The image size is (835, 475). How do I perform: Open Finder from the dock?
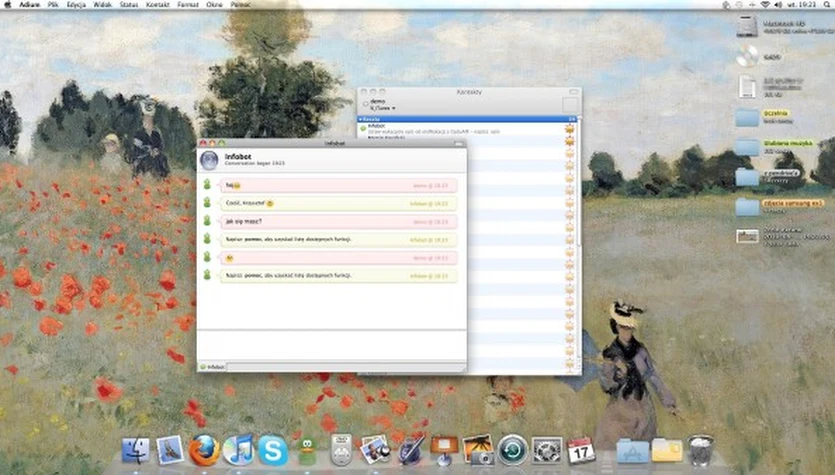[134, 449]
